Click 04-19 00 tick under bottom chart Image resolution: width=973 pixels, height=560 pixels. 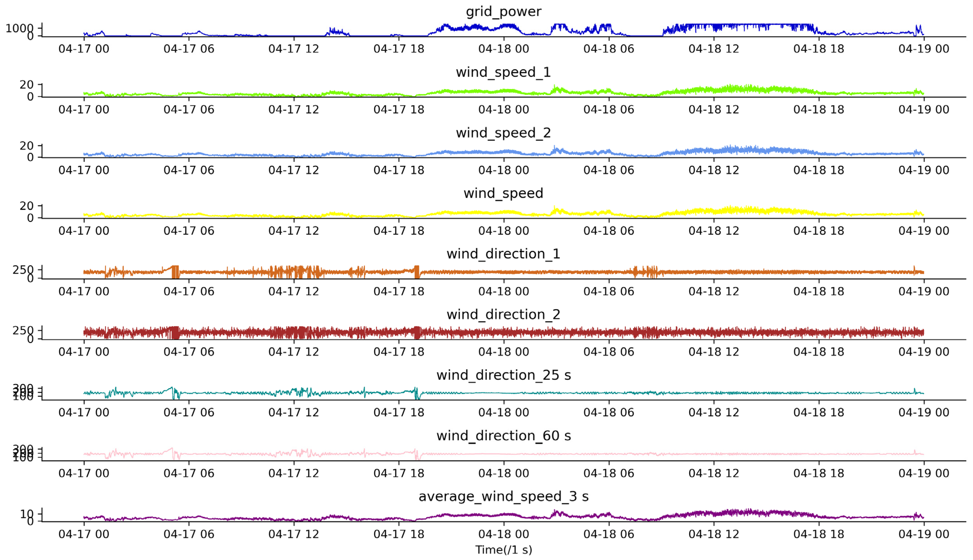click(923, 534)
